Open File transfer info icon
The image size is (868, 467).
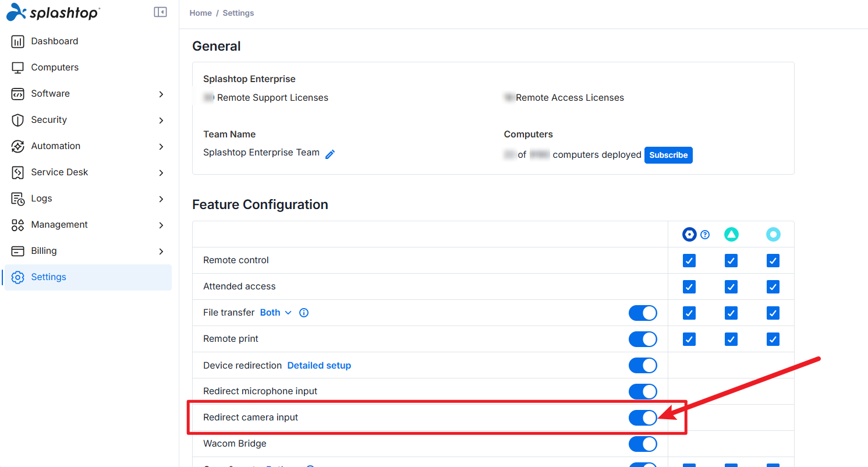coord(304,313)
